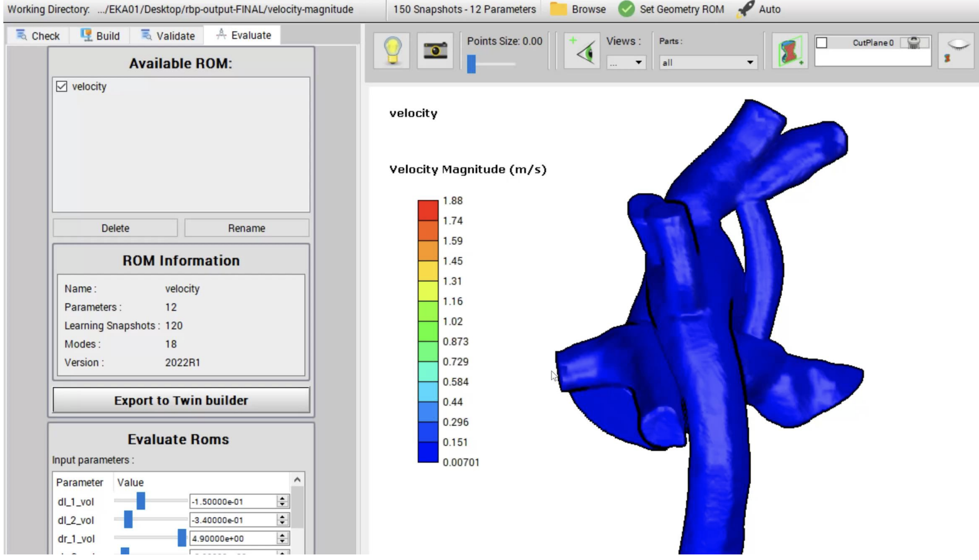Click the Auto rocket icon
The width and height of the screenshot is (979, 560).
[x=745, y=9]
